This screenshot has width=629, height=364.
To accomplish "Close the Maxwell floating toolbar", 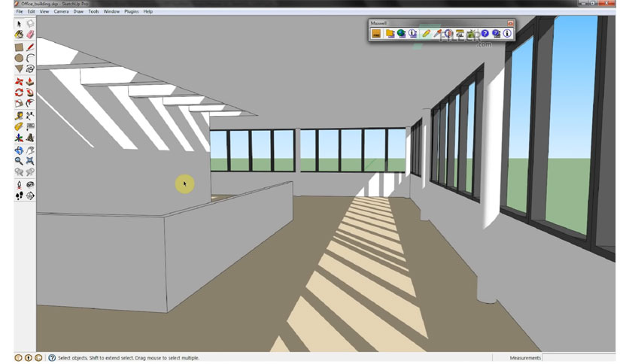I will [510, 23].
